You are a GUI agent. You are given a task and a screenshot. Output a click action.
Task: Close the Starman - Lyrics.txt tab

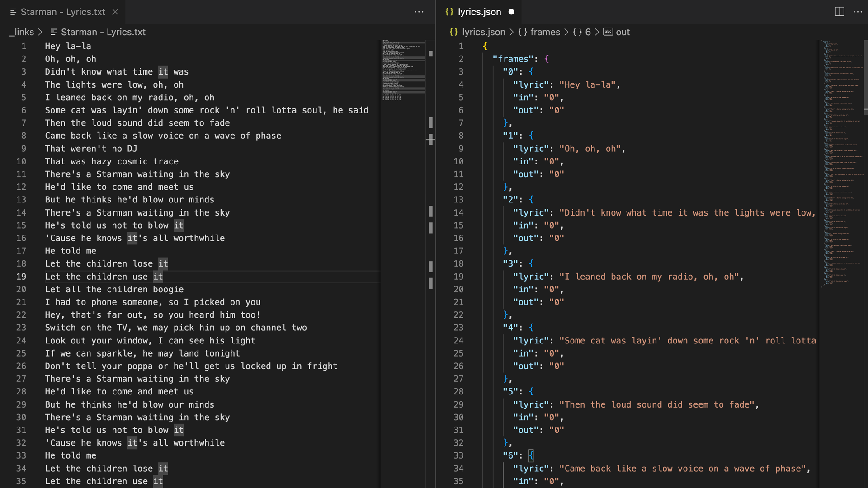tap(115, 12)
